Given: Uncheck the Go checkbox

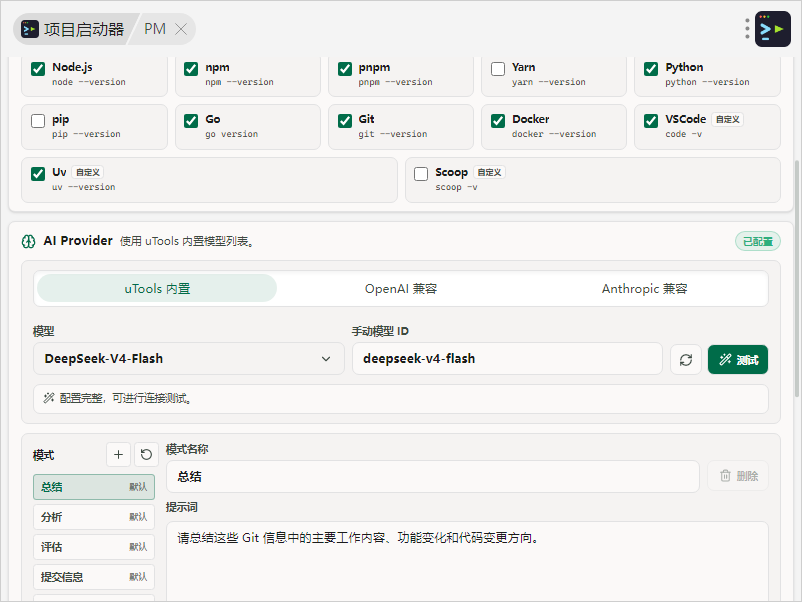Looking at the screenshot, I should [191, 121].
